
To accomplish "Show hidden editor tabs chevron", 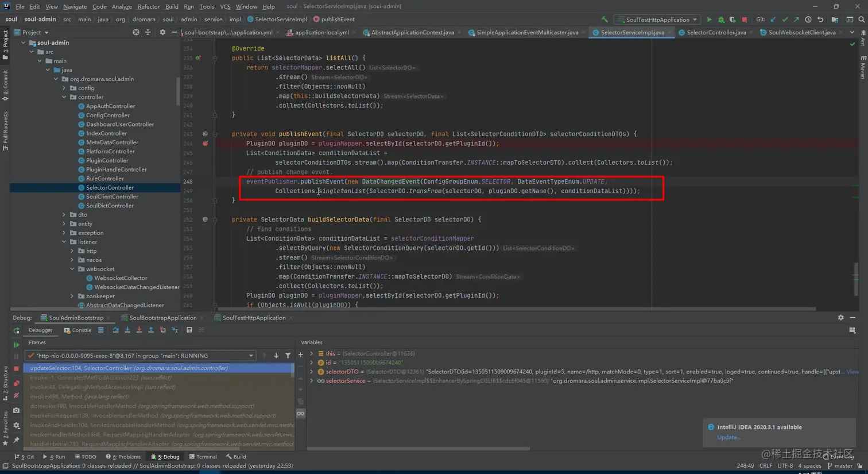I will click(x=852, y=32).
